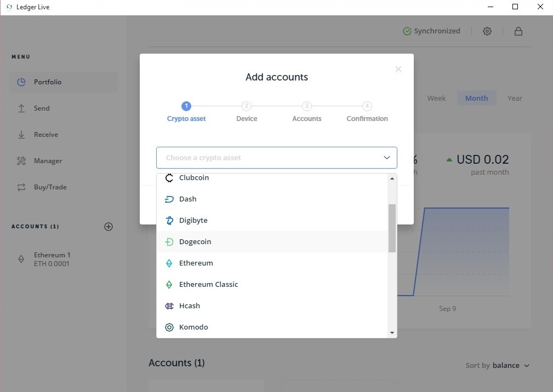Viewport: 553px width, 392px height.
Task: Click the Clubcoin coin icon
Action: (x=169, y=178)
